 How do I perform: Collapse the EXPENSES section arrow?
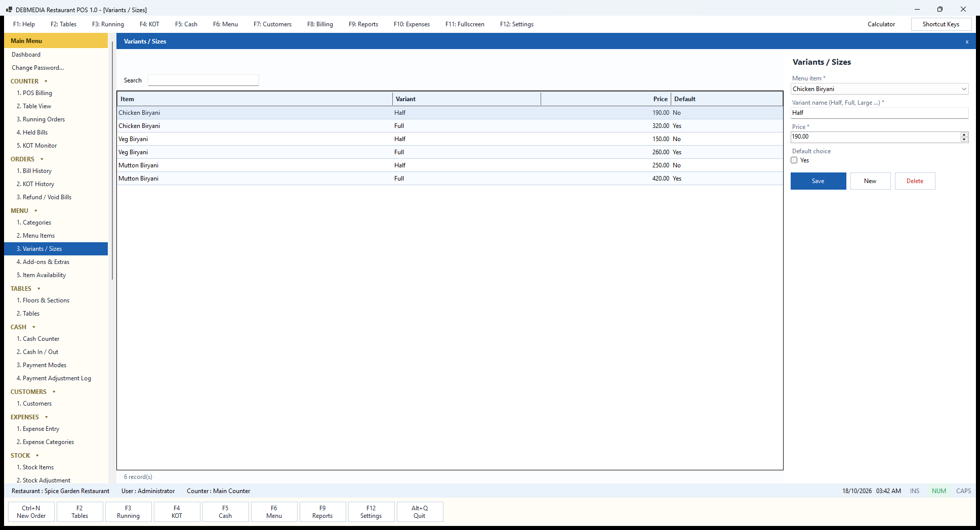[47, 417]
